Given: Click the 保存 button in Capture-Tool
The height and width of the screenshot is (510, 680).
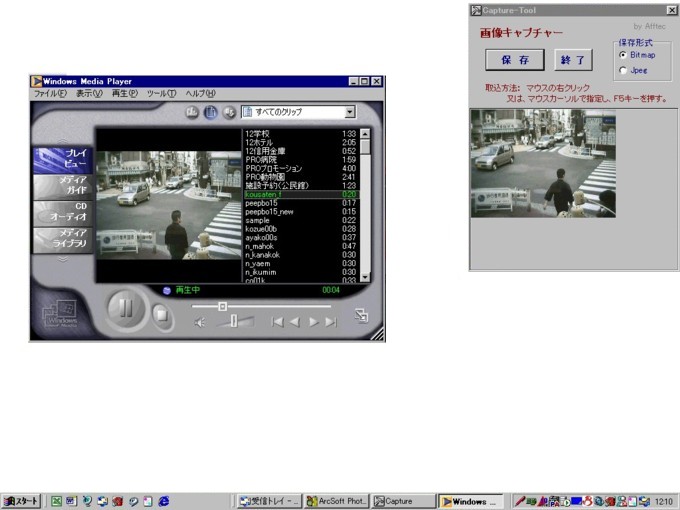Looking at the screenshot, I should (x=515, y=60).
